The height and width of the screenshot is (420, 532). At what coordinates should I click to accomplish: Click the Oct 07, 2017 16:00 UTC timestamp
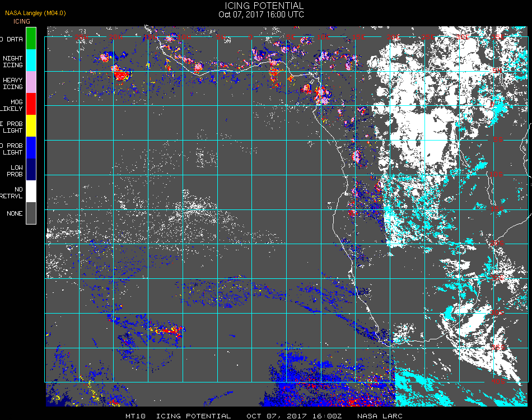click(x=262, y=15)
